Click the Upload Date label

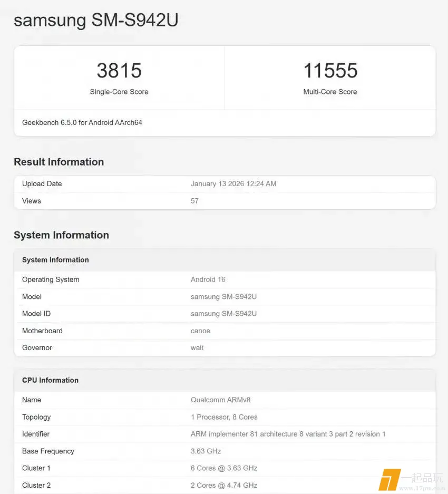(x=42, y=183)
